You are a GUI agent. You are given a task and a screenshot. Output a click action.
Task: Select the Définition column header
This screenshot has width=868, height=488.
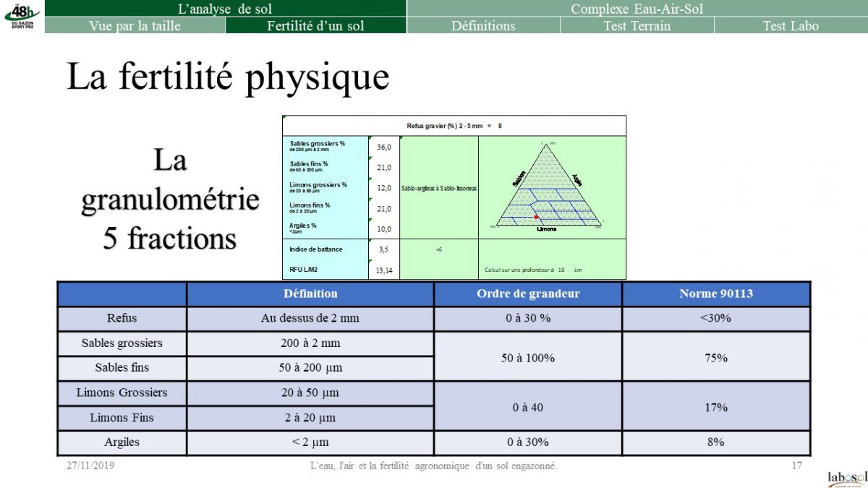click(x=310, y=294)
